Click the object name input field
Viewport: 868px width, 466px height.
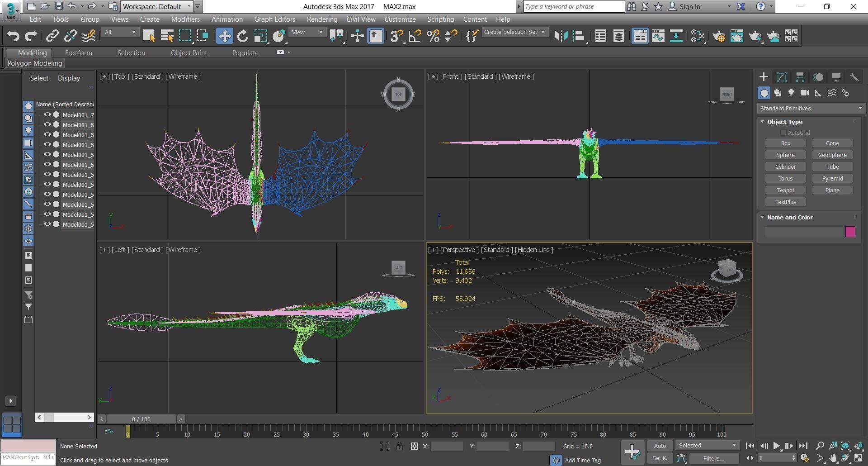803,232
